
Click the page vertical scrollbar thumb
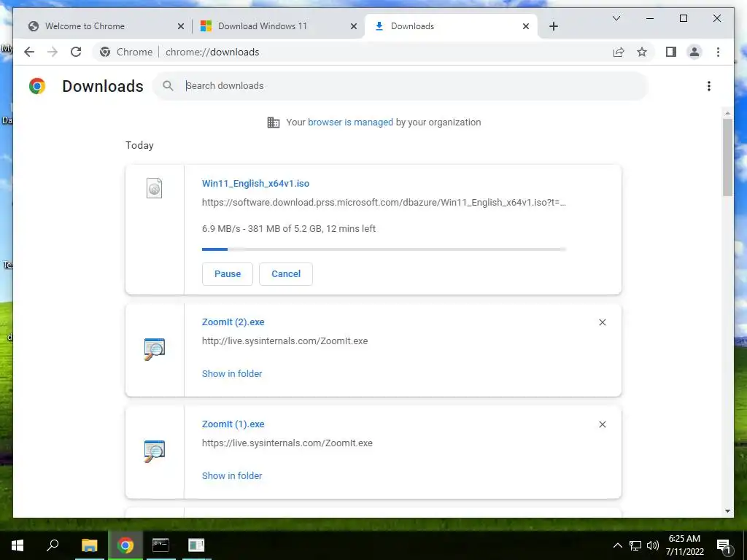727,157
